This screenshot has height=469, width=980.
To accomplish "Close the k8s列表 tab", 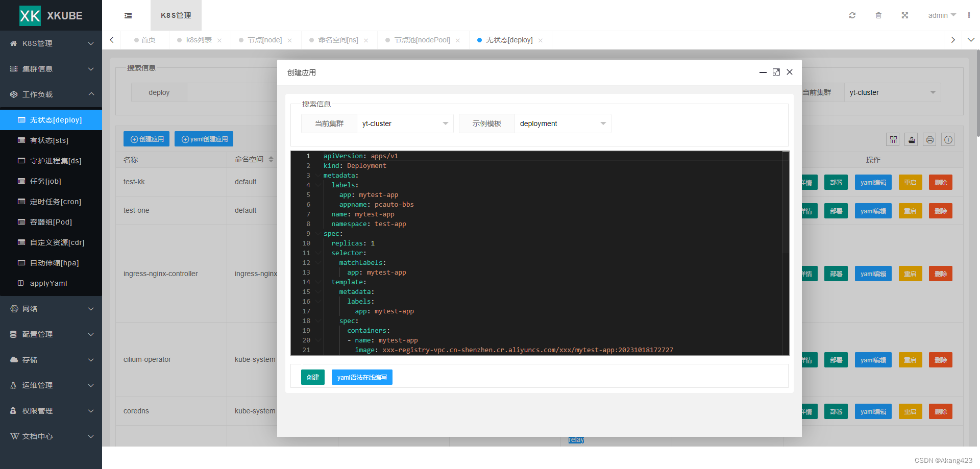I will tap(219, 40).
